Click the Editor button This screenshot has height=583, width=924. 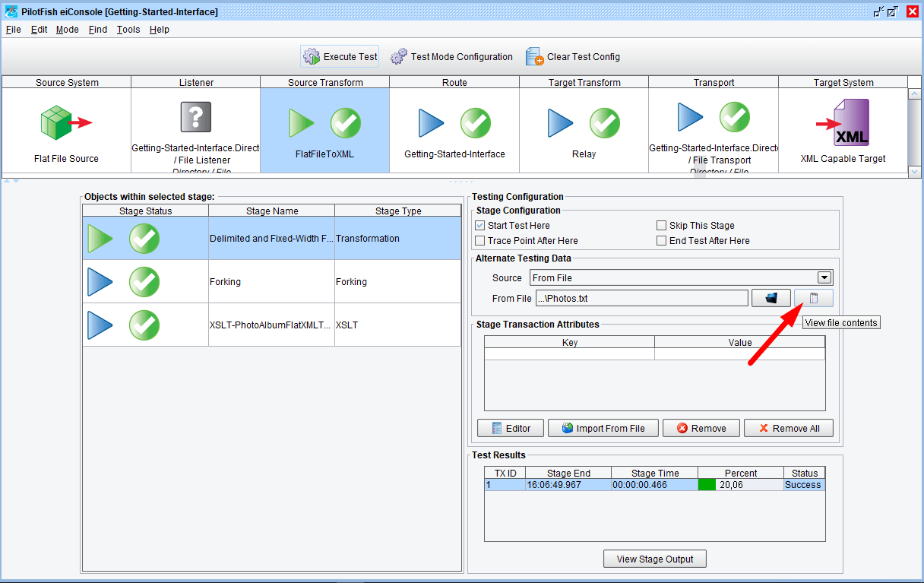511,428
